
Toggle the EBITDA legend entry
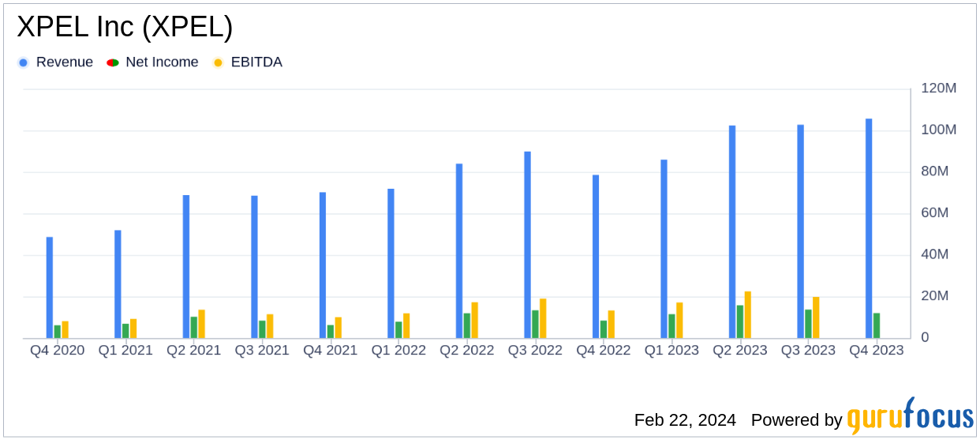click(248, 62)
